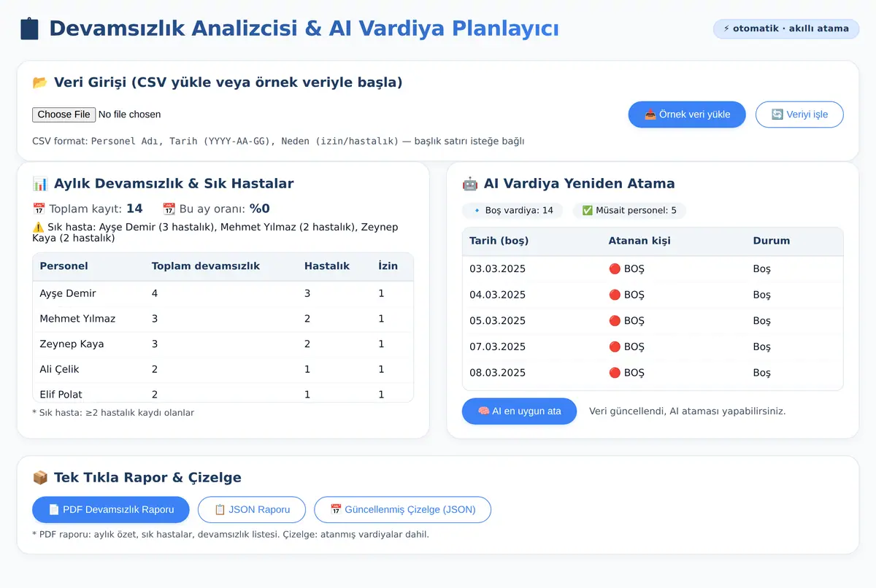876x588 pixels.
Task: Click the red circle in the 08.03.2025 row
Action: [x=615, y=373]
